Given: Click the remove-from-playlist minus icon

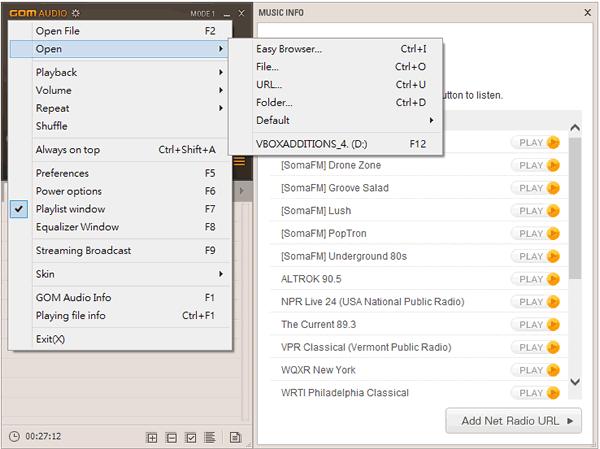Looking at the screenshot, I should tap(171, 437).
